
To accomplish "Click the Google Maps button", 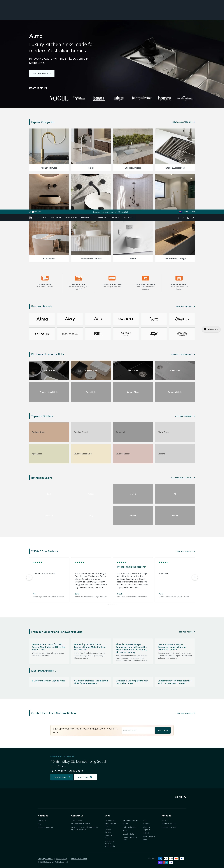I will 62,777.
